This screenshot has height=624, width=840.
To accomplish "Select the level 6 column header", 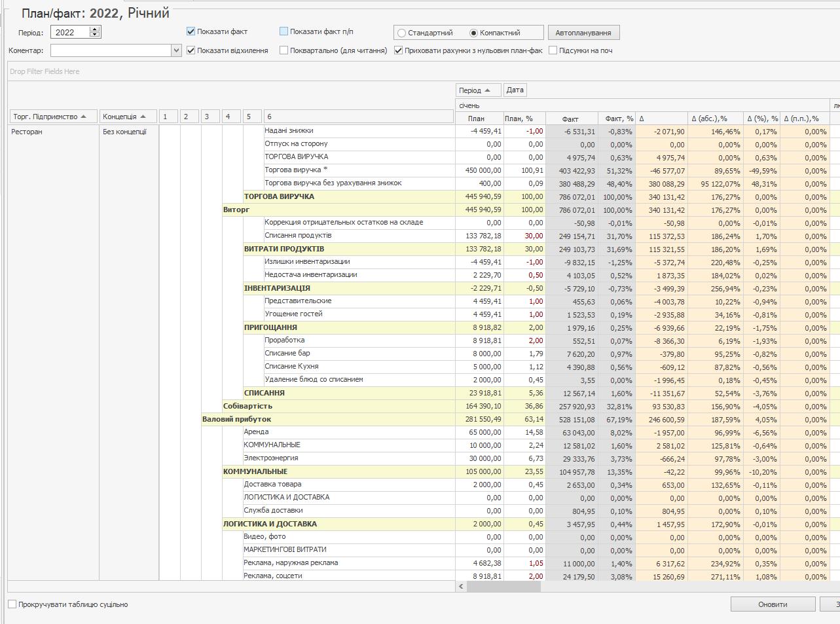I will pyautogui.click(x=358, y=117).
